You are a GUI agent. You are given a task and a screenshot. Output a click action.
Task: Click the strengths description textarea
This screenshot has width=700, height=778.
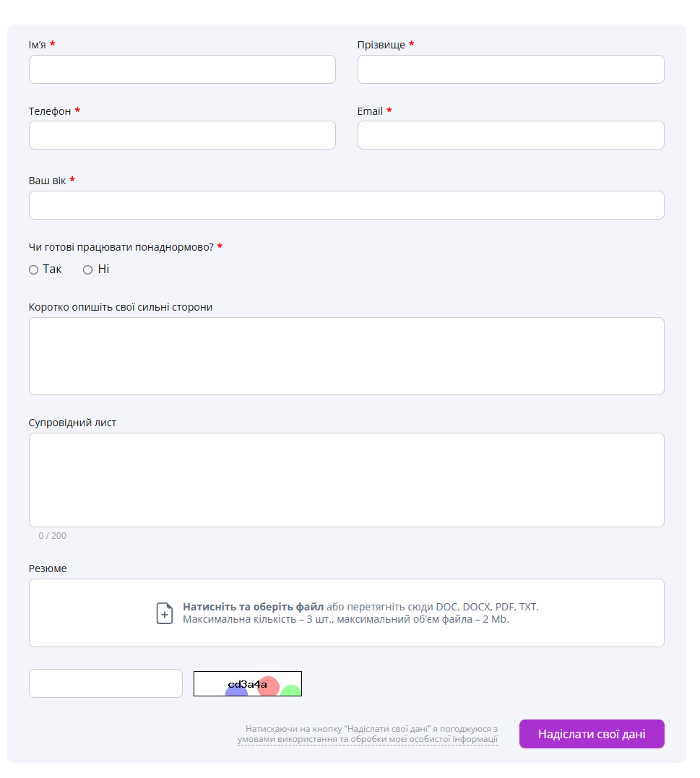point(347,356)
